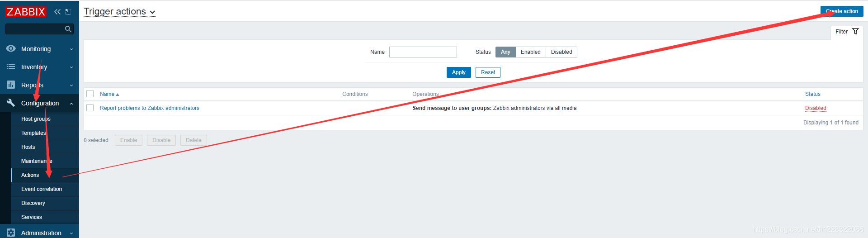This screenshot has width=868, height=238.
Task: Open Hosts in sidebar
Action: (x=45, y=147)
